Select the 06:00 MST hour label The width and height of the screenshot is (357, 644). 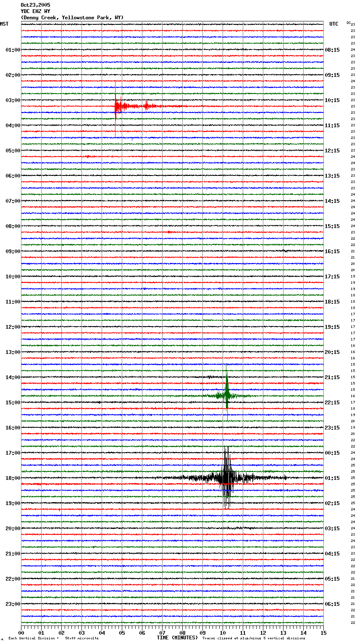13,176
